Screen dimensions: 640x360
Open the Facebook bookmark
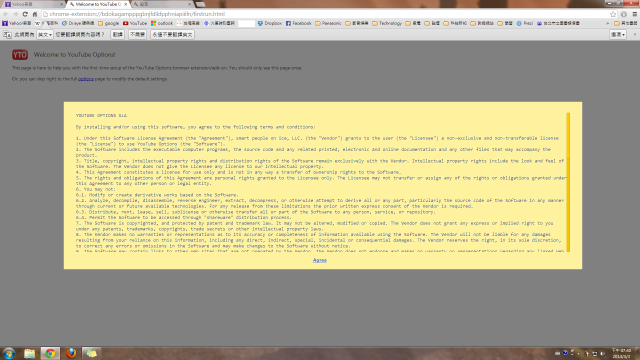point(298,23)
